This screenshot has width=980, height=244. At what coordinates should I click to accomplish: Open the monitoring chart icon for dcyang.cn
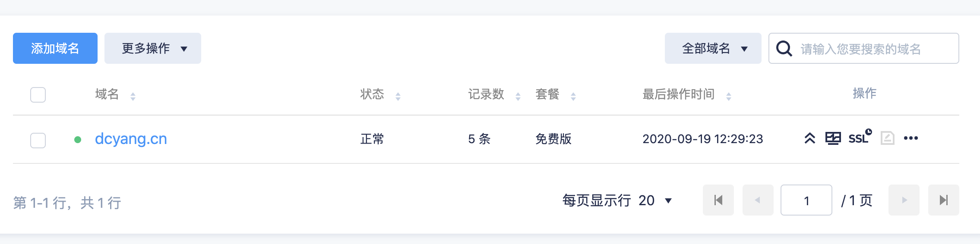click(x=833, y=138)
